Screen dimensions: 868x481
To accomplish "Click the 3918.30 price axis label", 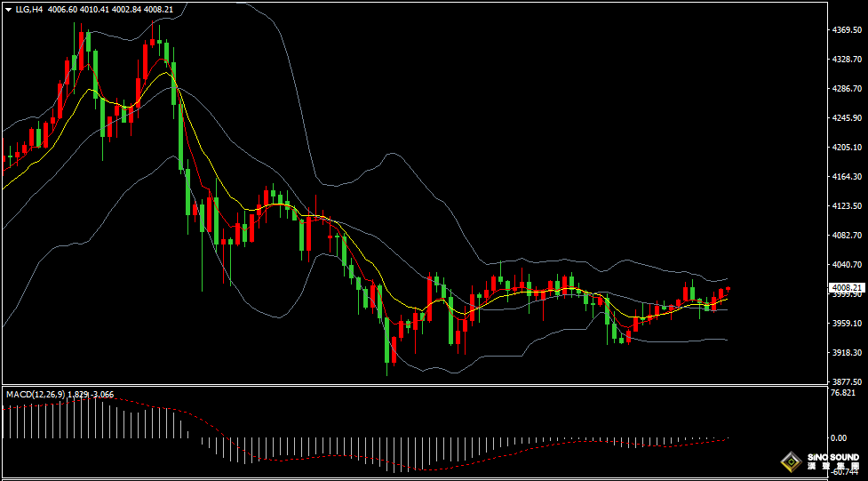I will [847, 353].
